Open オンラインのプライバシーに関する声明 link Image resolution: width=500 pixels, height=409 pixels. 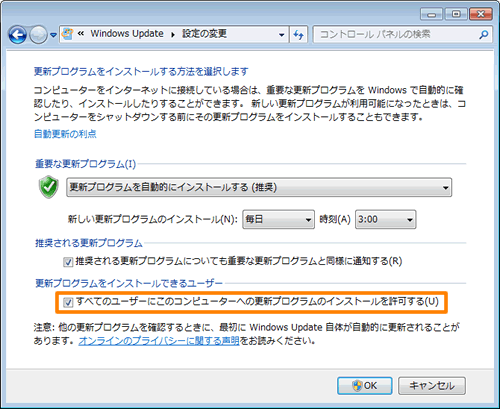(159, 341)
